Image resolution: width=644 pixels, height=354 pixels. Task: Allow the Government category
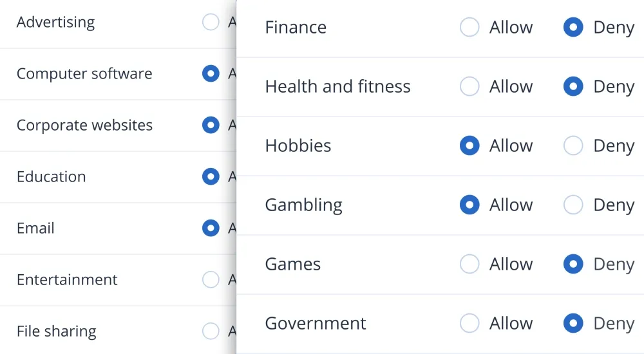pyautogui.click(x=469, y=323)
